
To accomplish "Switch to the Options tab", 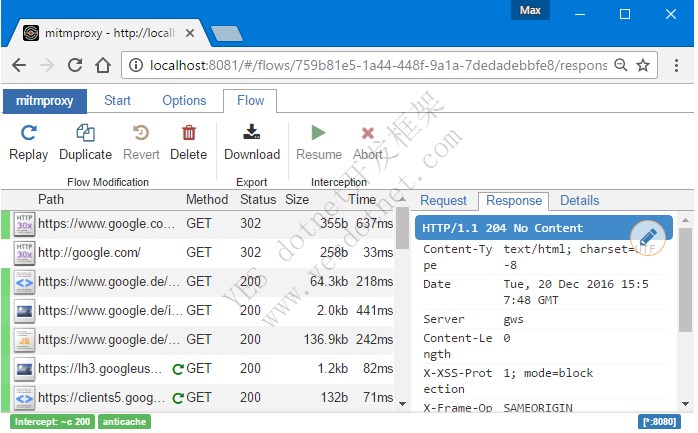I will coord(184,101).
